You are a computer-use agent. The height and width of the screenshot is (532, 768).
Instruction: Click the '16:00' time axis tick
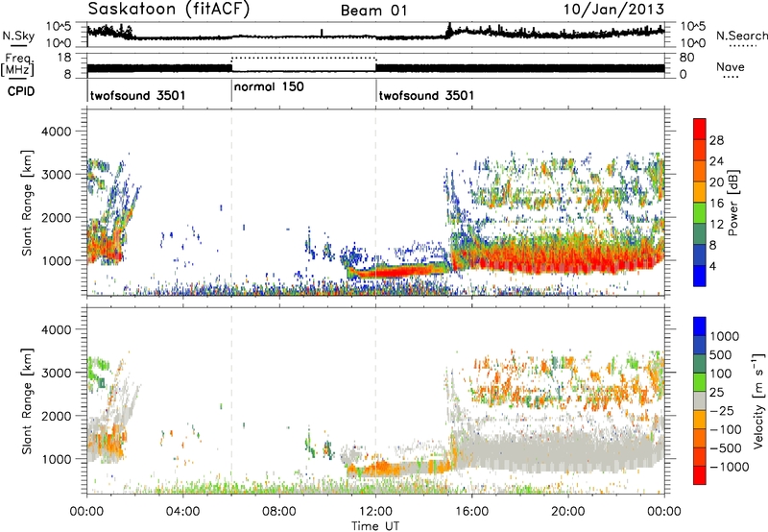coord(471,512)
